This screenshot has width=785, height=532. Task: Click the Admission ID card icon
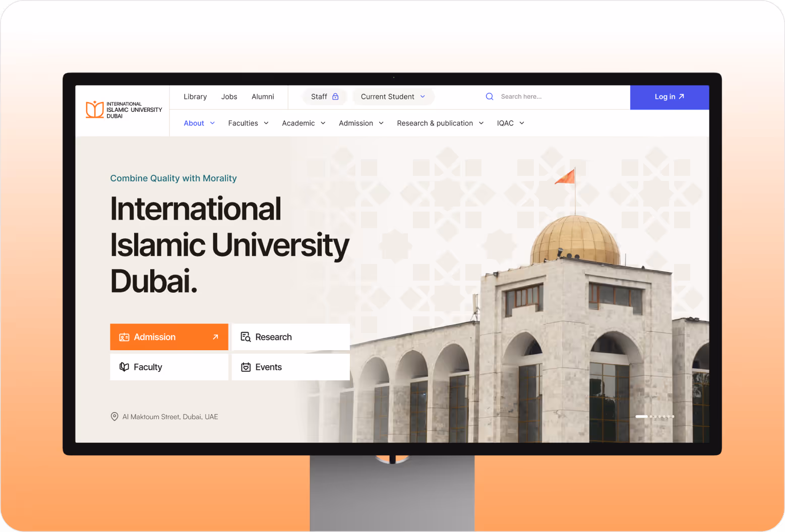(x=124, y=337)
